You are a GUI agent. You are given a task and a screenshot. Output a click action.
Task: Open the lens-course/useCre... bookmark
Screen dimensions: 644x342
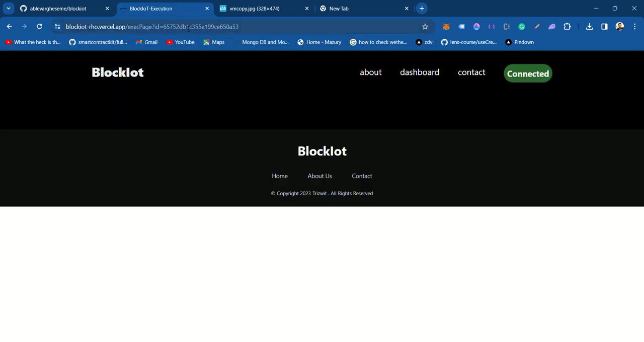[469, 42]
